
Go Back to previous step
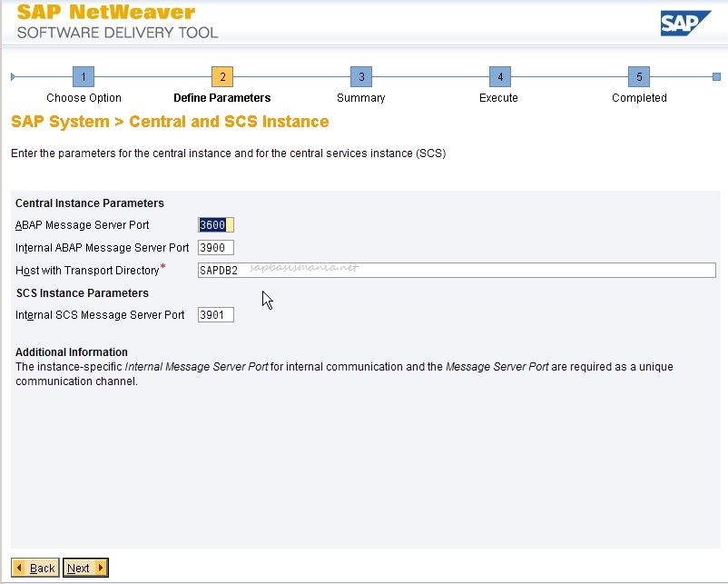[35, 568]
